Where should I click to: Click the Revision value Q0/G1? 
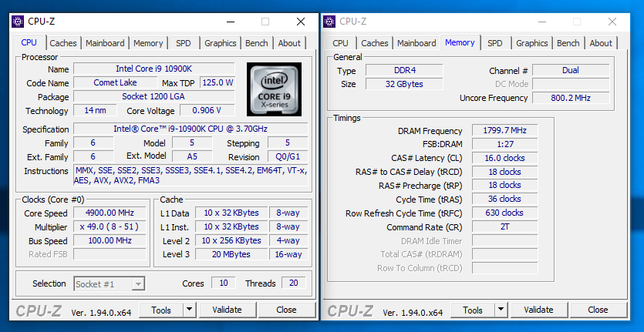pos(288,156)
